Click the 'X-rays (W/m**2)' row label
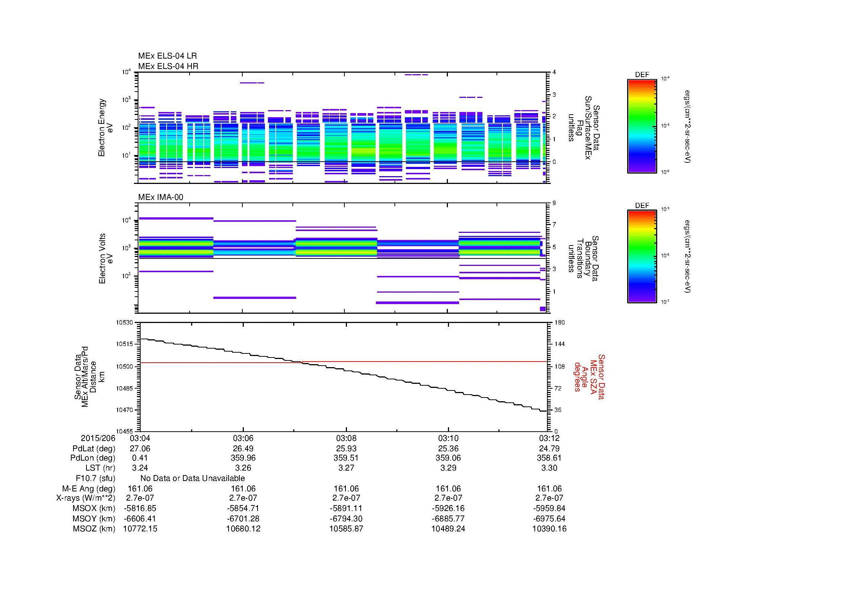 (86, 498)
